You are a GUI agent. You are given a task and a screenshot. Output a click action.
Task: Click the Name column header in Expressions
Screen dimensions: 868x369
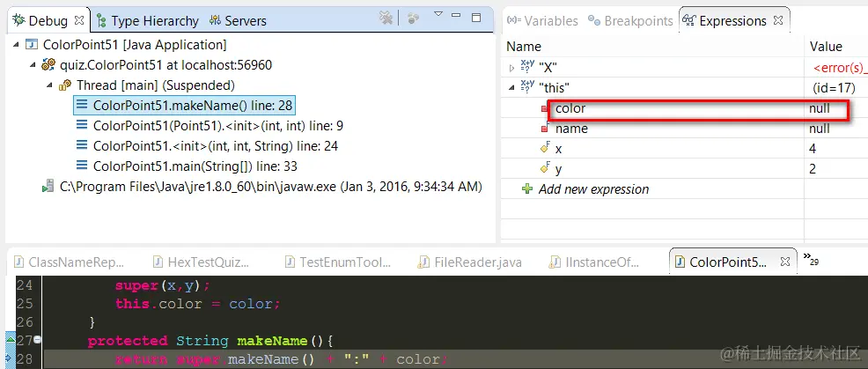[x=524, y=47]
